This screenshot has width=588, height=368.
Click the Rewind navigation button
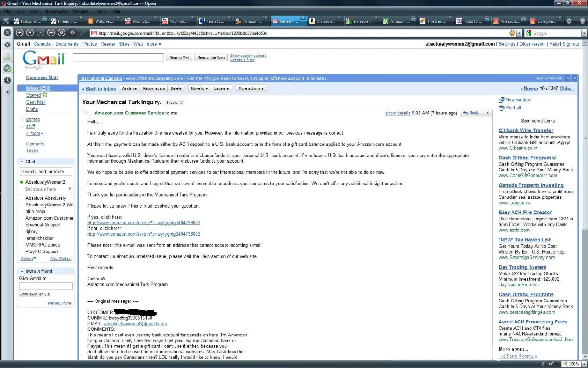[20, 33]
